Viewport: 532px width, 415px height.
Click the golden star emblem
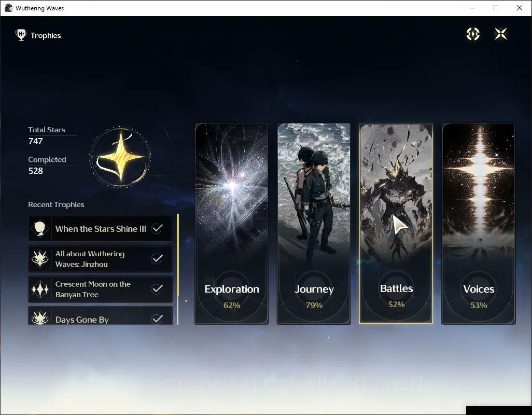[x=120, y=157]
